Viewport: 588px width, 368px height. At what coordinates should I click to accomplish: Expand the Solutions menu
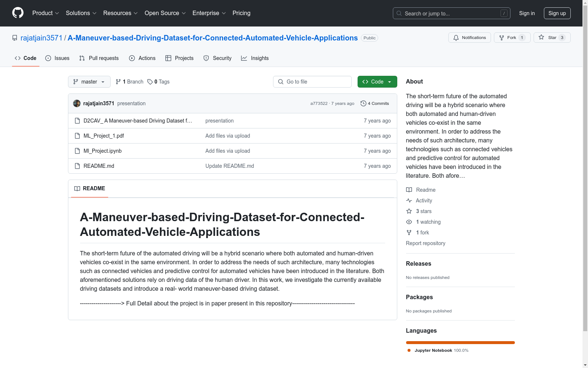click(81, 13)
